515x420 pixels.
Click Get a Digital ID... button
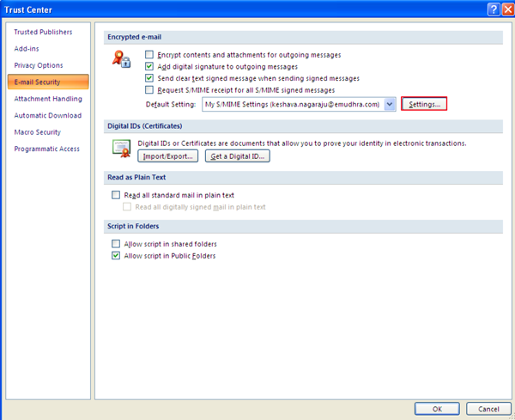pos(238,156)
